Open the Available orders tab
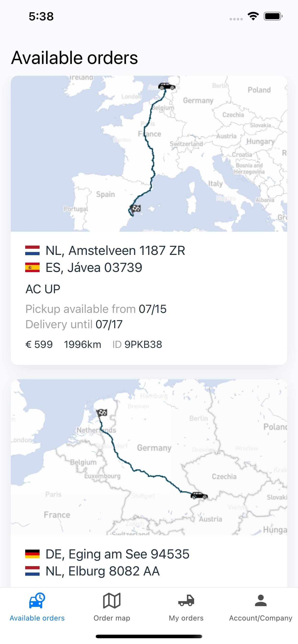 click(x=37, y=607)
